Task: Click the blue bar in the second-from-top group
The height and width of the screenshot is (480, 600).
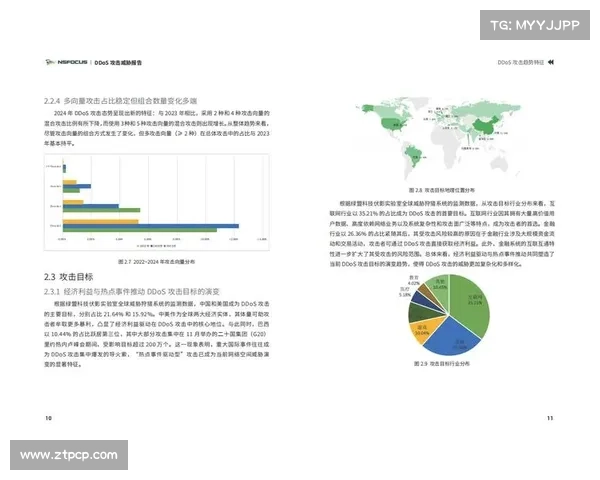Action: 77,186
